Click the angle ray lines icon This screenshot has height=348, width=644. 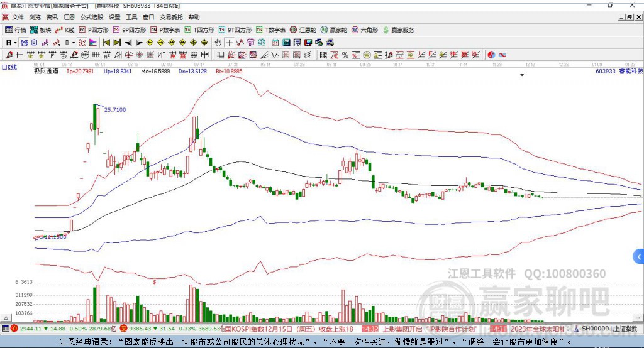(264, 55)
